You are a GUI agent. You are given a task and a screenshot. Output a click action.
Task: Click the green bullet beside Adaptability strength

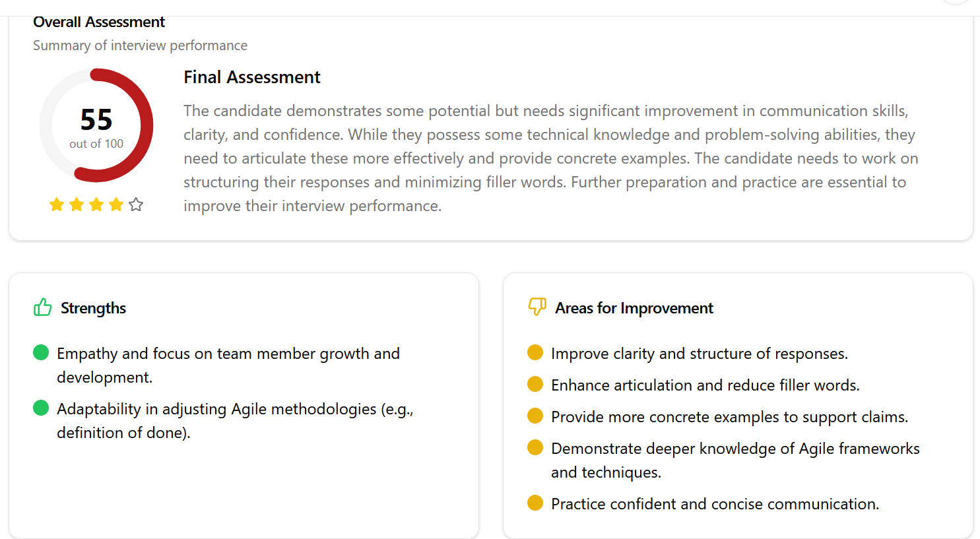41,408
